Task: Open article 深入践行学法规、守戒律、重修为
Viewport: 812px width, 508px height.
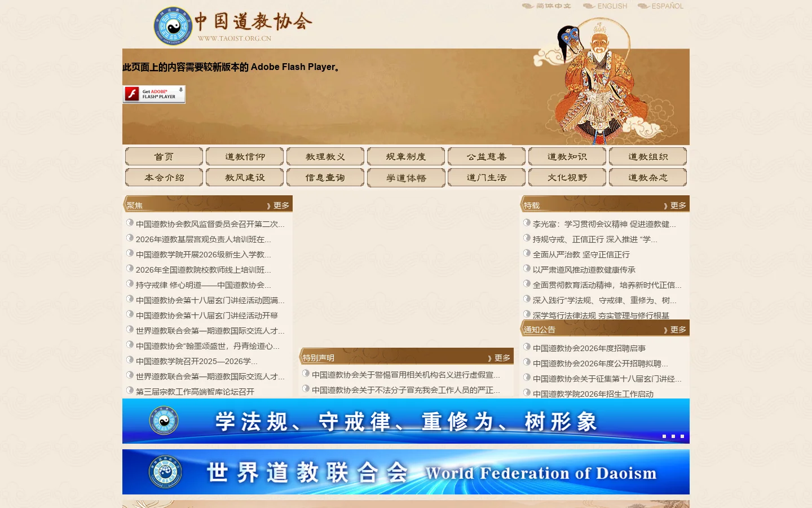Action: point(604,300)
